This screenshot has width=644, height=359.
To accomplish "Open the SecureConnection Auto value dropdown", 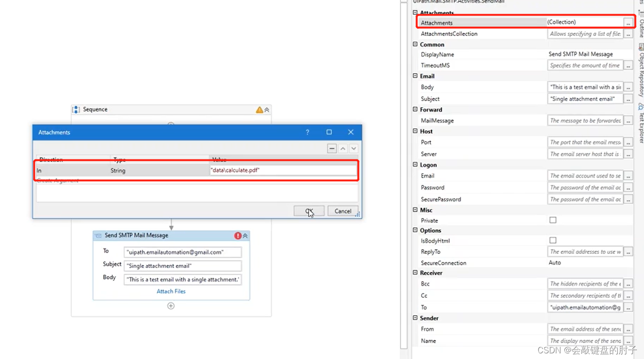I will point(590,263).
